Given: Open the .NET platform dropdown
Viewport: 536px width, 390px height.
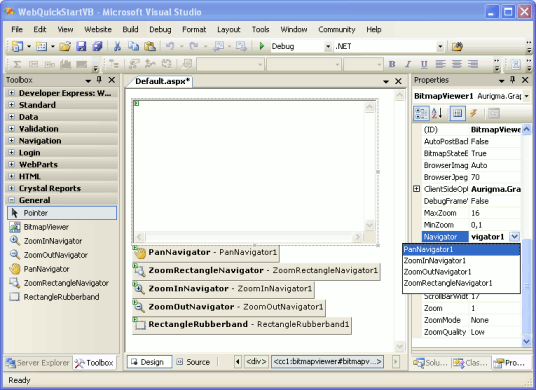Looking at the screenshot, I should 440,46.
